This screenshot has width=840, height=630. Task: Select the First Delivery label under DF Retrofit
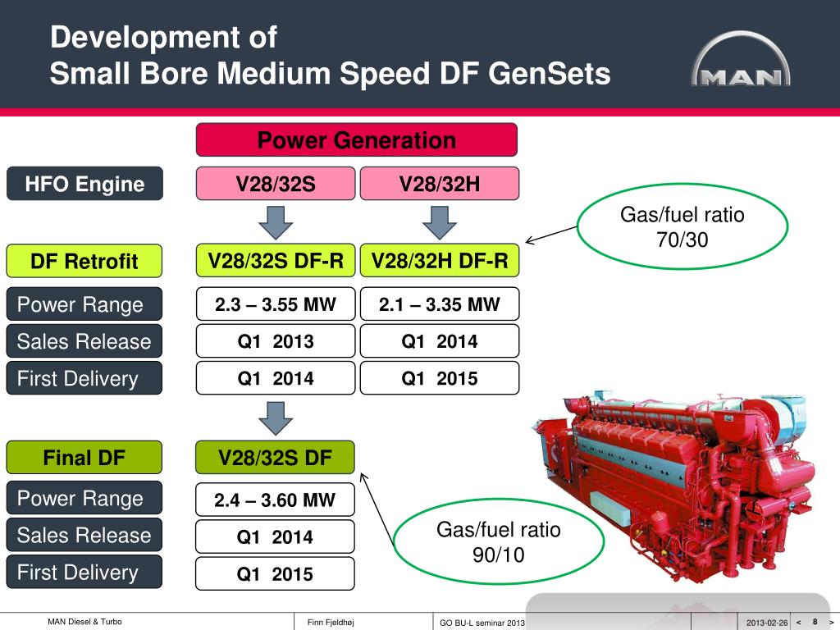point(84,378)
